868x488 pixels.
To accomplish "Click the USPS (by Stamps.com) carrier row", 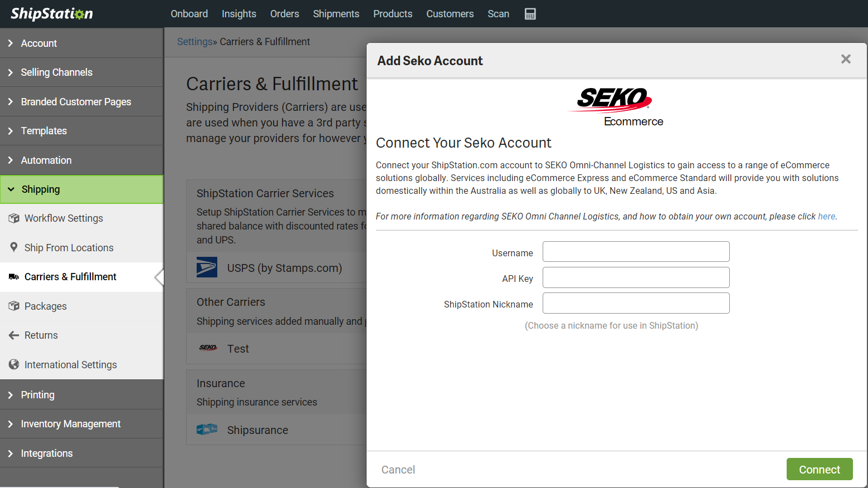I will coord(276,268).
